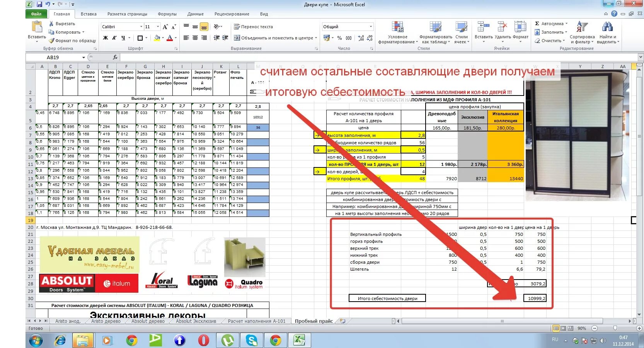Click into the formula bar field
This screenshot has height=348, width=644.
(379, 57)
